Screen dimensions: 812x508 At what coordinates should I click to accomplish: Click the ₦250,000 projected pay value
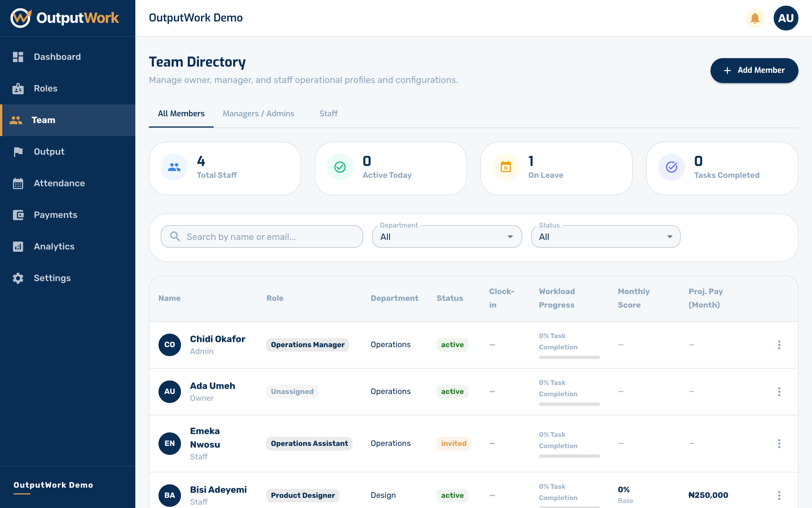click(x=708, y=495)
